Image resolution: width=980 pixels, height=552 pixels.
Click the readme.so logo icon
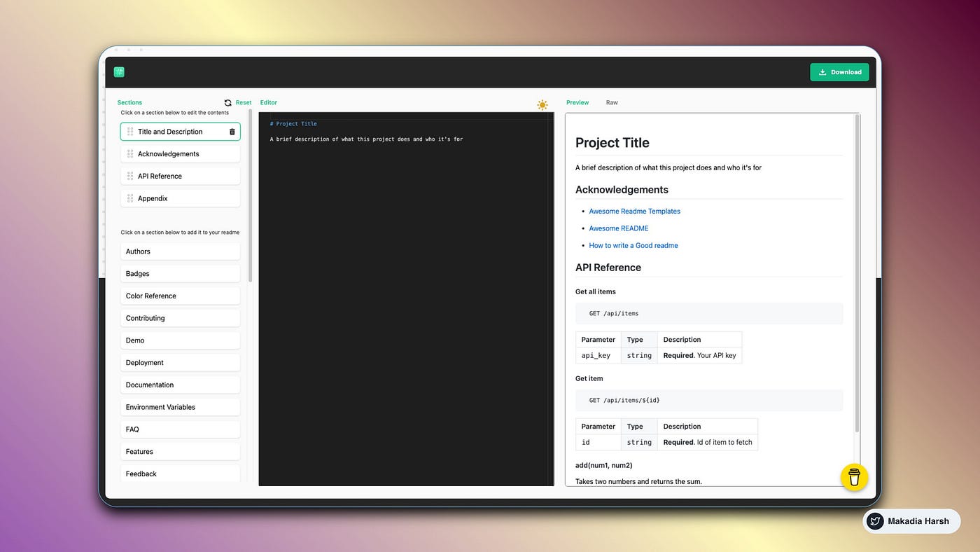[119, 71]
